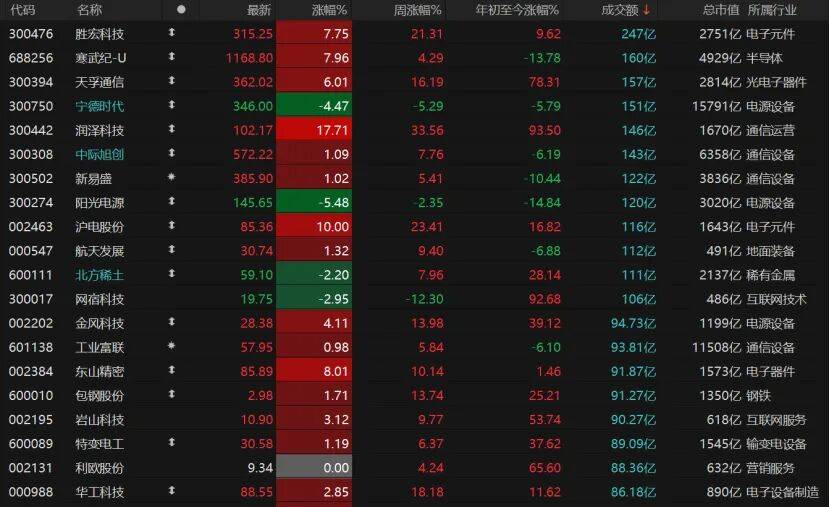Screen dimensions: 830x507
Task: Sort the list by 周涨幅% header
Action: [x=417, y=10]
